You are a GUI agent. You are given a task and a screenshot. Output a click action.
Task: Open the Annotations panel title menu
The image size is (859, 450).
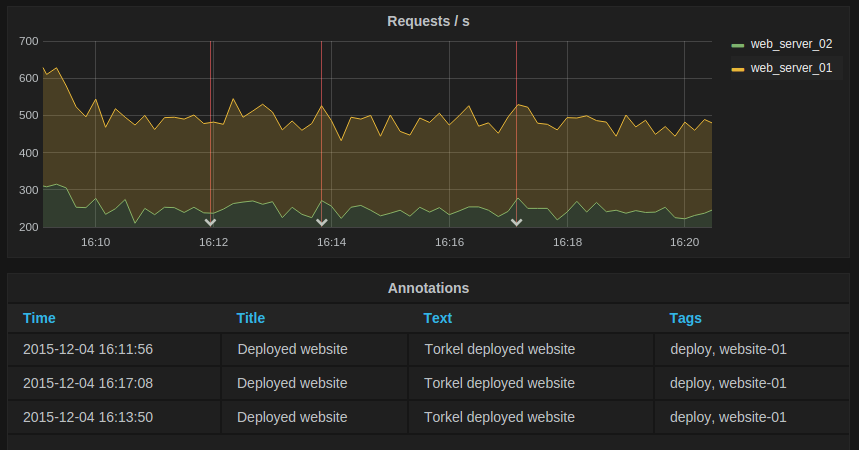(x=428, y=288)
